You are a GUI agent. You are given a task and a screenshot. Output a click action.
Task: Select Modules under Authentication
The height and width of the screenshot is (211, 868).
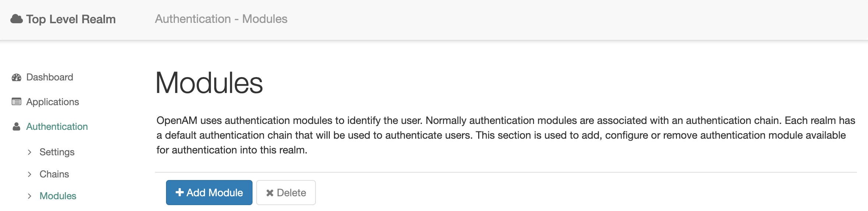coord(58,196)
